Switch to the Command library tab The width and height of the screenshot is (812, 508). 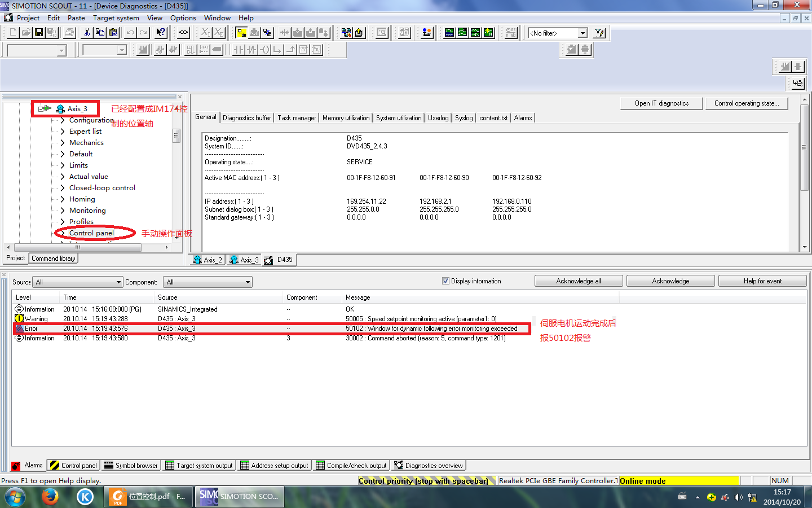click(x=54, y=259)
